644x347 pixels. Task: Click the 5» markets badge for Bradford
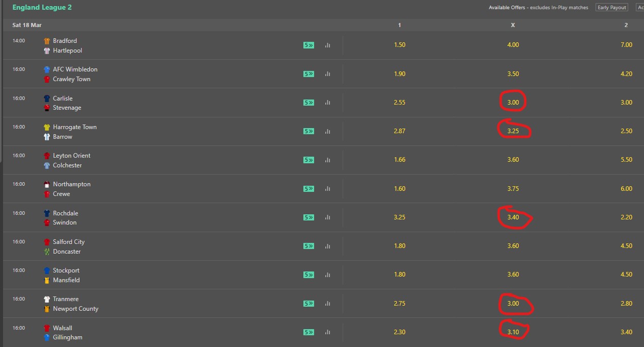(x=308, y=45)
